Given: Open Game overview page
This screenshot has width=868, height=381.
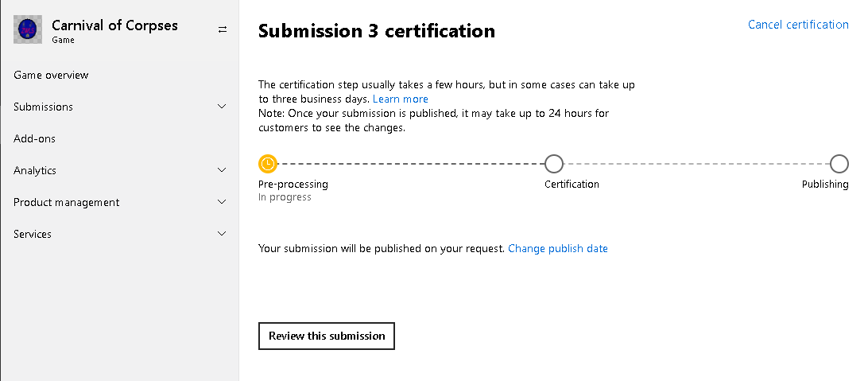Looking at the screenshot, I should pos(51,75).
